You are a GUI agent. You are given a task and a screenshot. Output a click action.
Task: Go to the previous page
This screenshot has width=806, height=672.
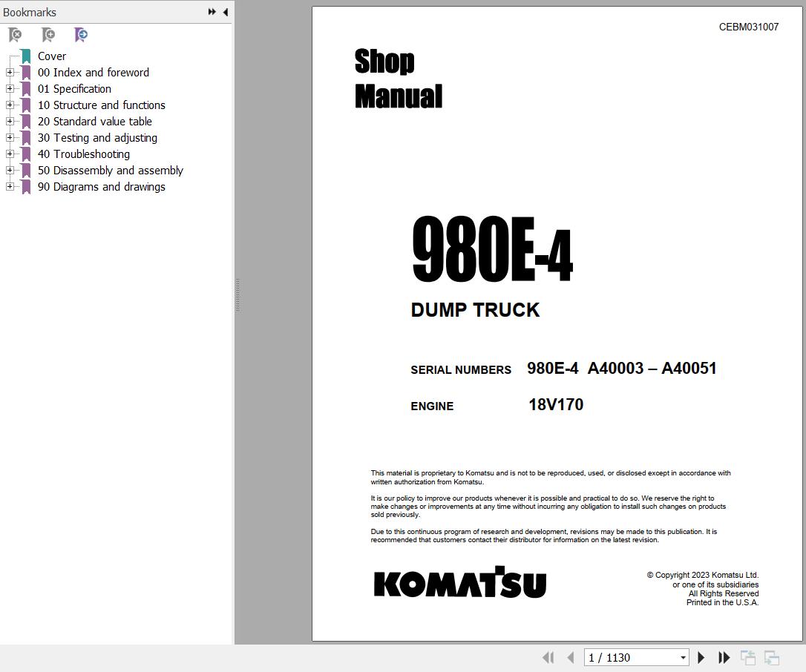point(570,658)
